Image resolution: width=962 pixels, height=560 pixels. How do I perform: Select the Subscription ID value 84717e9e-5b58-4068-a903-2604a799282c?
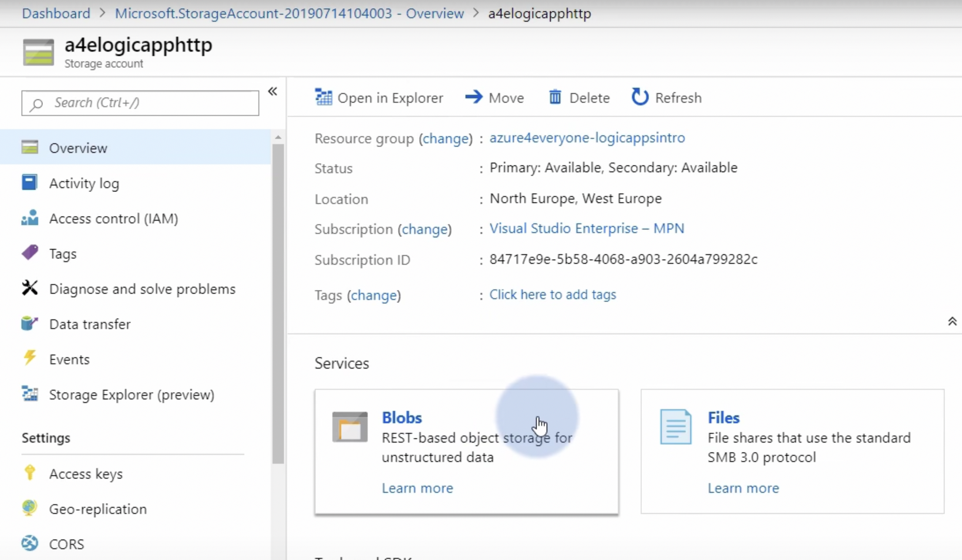tap(624, 259)
